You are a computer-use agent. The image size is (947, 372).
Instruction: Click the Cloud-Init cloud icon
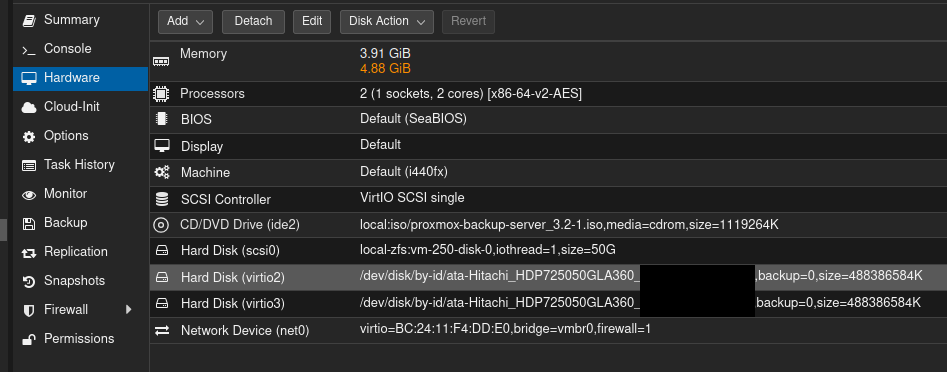coord(29,107)
